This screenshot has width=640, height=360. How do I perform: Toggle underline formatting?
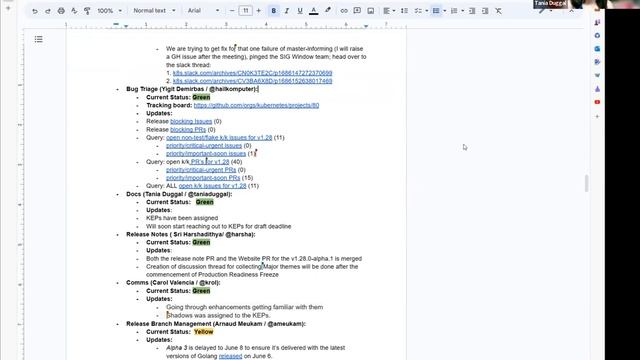(300, 11)
